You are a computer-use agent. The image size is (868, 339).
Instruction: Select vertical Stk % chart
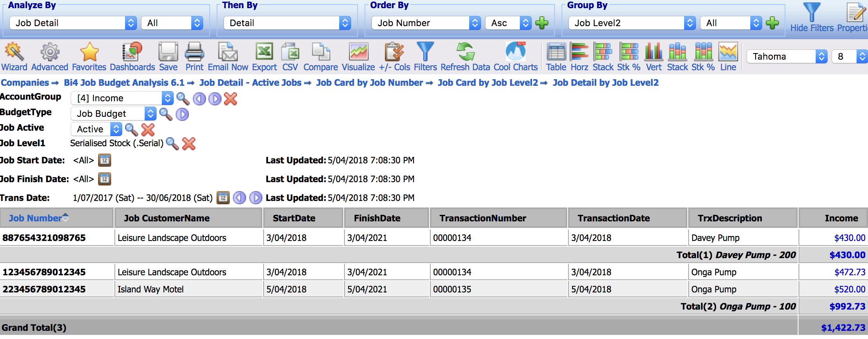[x=703, y=57]
